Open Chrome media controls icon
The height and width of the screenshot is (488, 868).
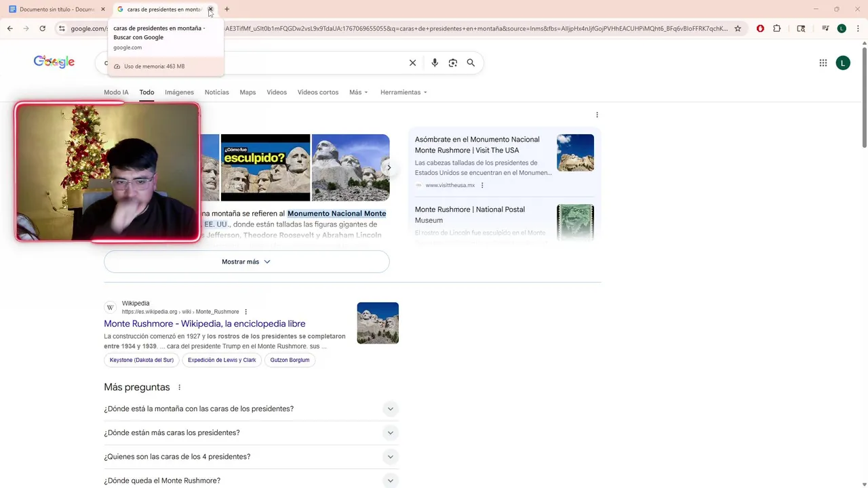pos(825,28)
